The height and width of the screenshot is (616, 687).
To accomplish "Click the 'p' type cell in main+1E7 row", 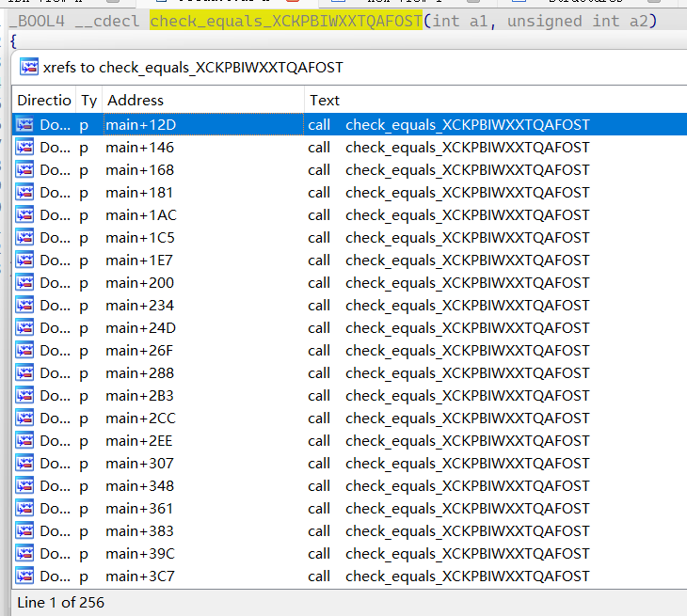I will [x=84, y=261].
